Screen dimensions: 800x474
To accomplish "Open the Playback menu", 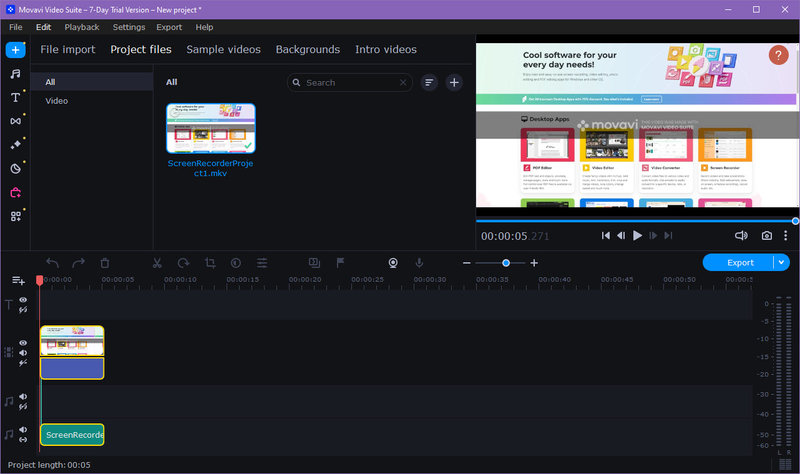I will click(x=82, y=27).
